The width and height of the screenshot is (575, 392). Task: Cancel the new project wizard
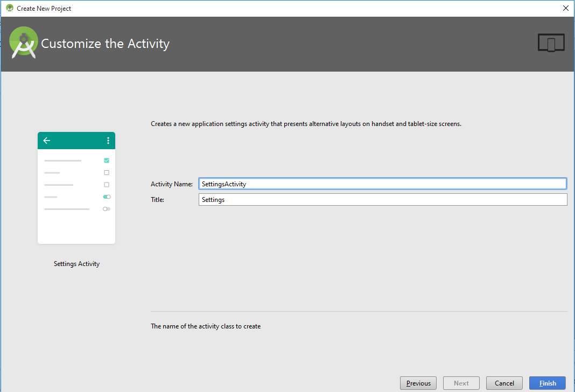pos(504,383)
